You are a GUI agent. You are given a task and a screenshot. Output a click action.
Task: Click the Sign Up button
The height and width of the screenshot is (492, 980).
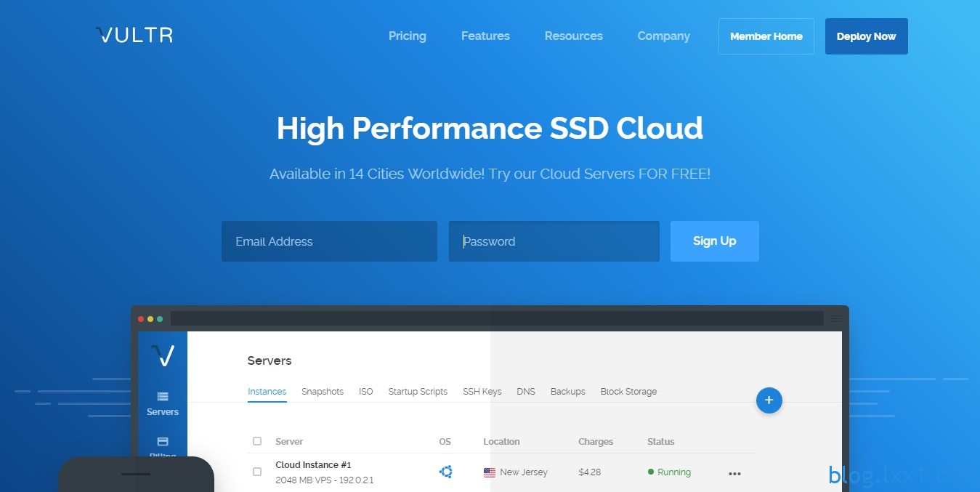[715, 241]
